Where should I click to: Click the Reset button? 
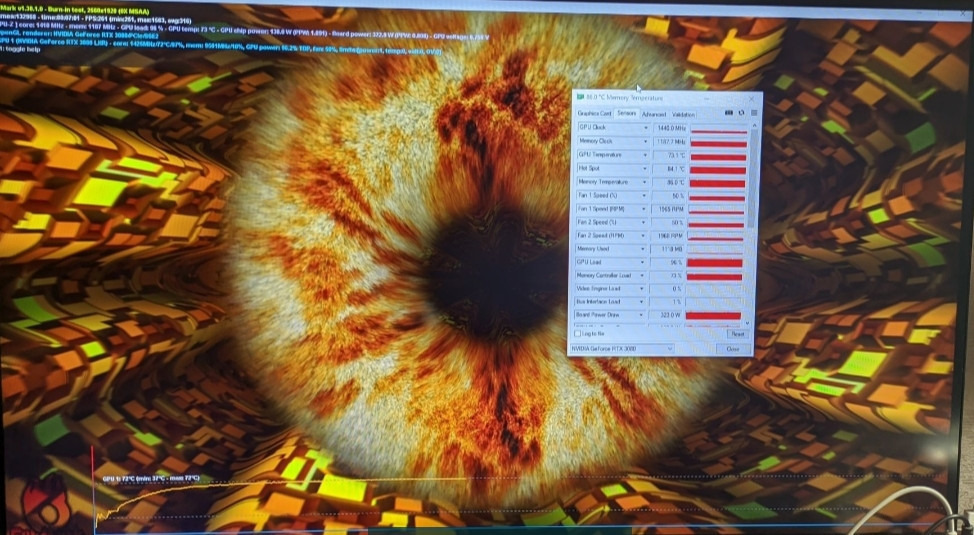(x=737, y=334)
